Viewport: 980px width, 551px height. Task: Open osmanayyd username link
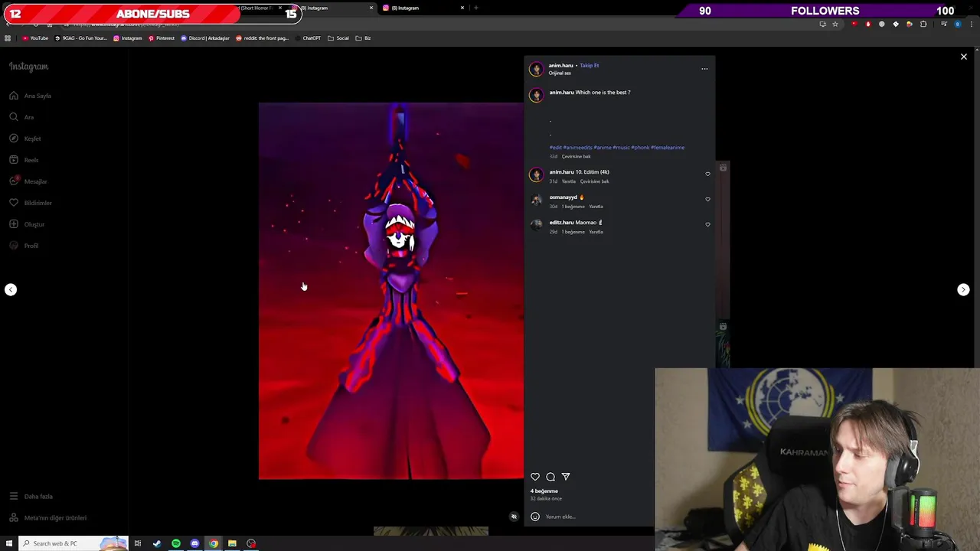click(x=563, y=197)
